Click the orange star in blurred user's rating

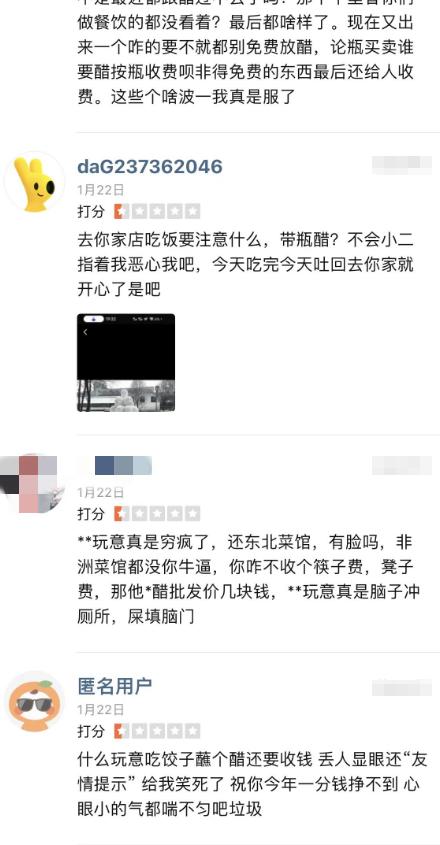121,514
